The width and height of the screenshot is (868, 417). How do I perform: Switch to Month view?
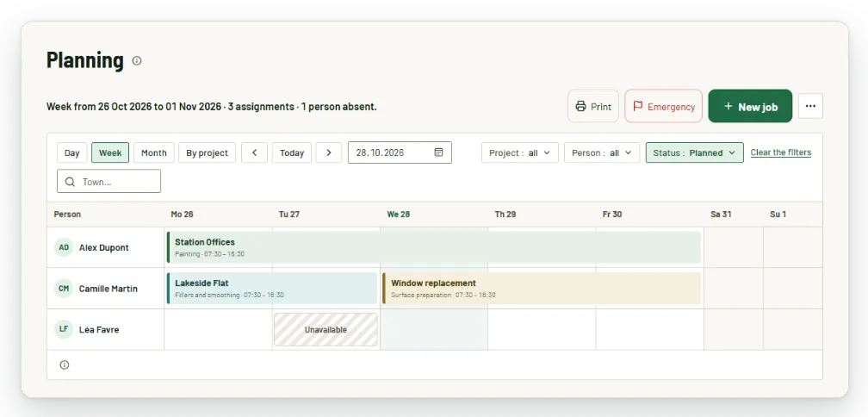coord(154,152)
